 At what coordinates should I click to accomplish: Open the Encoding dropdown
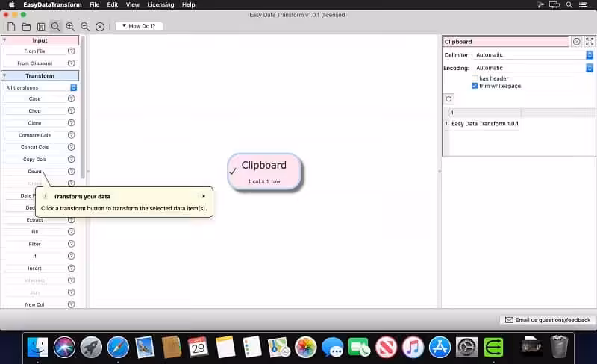[x=533, y=68]
